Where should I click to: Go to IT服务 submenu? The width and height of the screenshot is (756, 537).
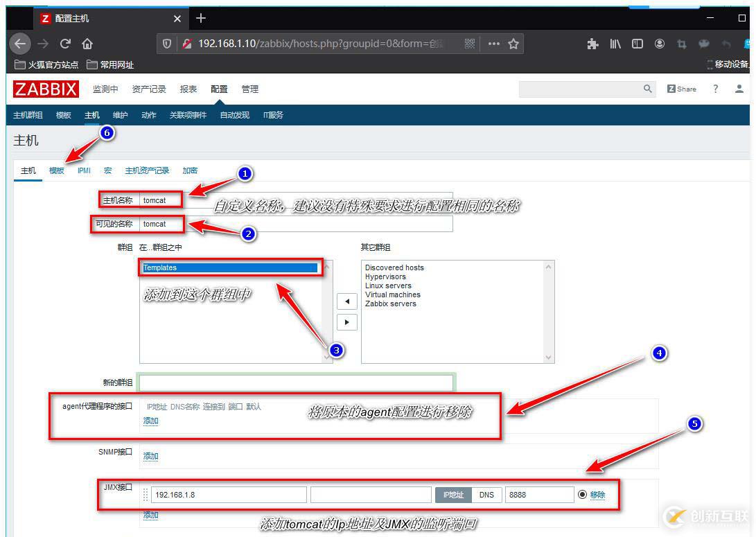(273, 115)
